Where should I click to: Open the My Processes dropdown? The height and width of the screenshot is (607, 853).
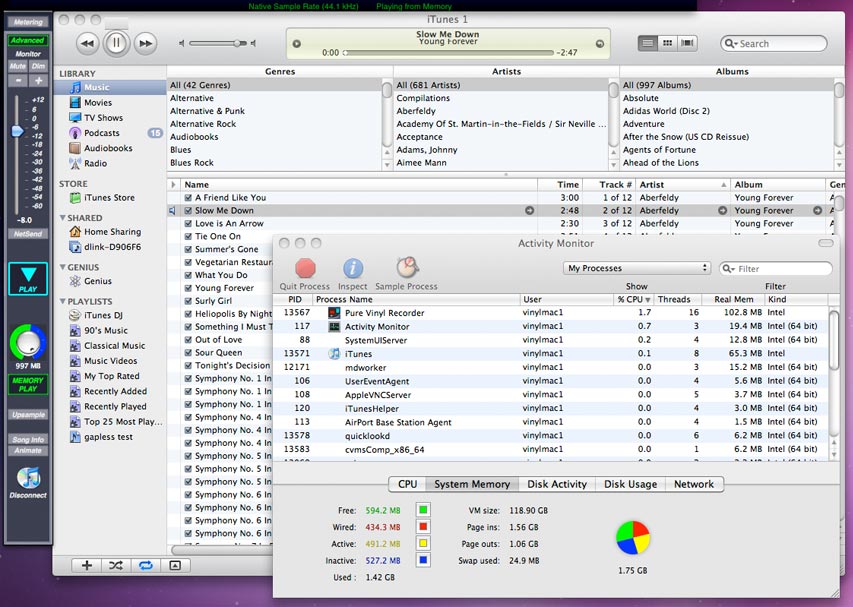pyautogui.click(x=637, y=268)
